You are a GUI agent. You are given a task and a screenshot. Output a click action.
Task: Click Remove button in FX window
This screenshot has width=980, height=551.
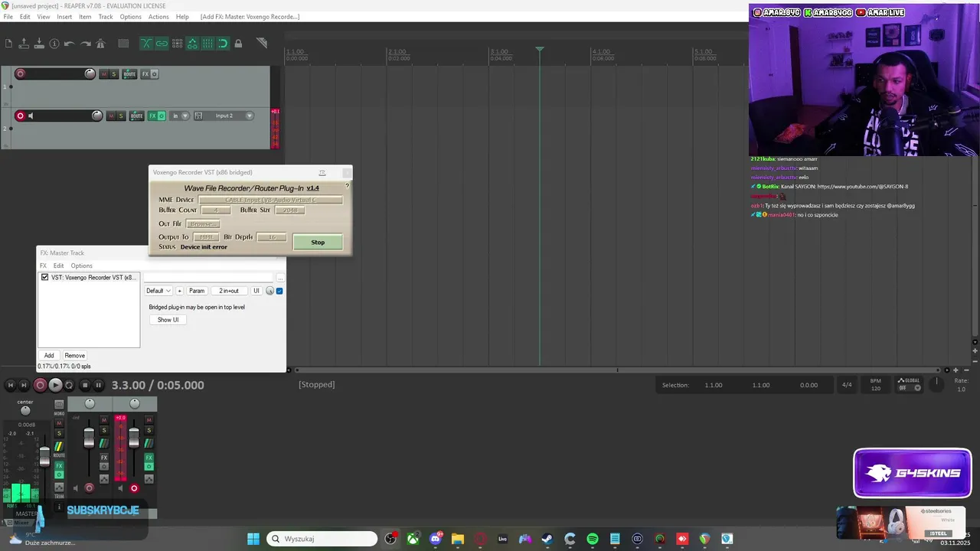pyautogui.click(x=74, y=355)
